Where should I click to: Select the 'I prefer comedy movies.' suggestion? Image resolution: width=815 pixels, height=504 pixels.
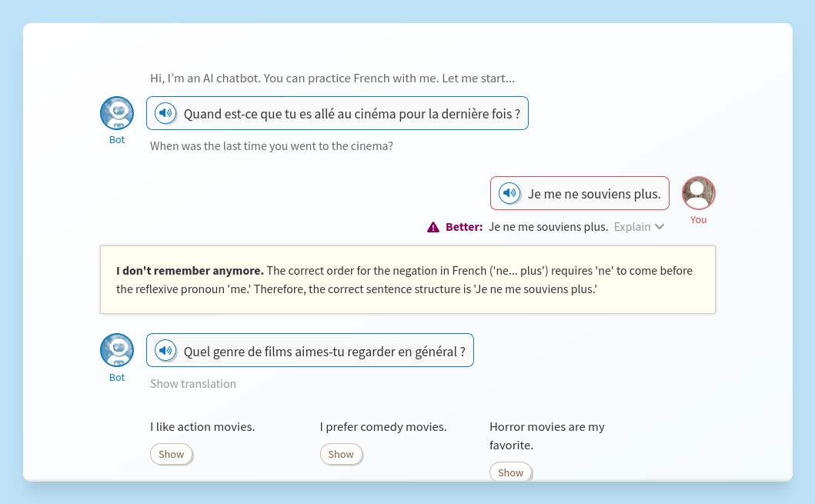click(383, 427)
